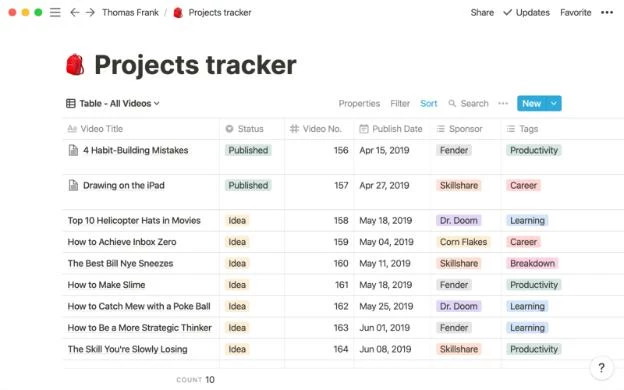Click Idea status for How to Make Slime
The image size is (624, 390).
pos(237,285)
